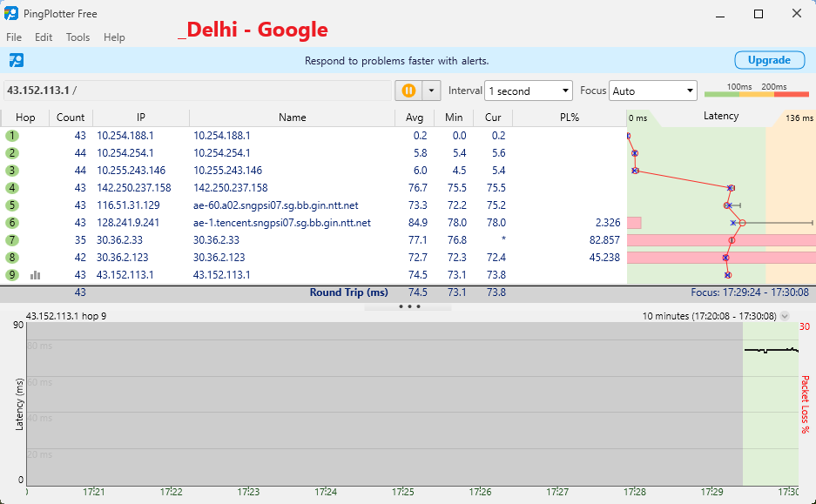The height and width of the screenshot is (504, 816).
Task: Select hop 4 green circle
Action: pos(12,188)
